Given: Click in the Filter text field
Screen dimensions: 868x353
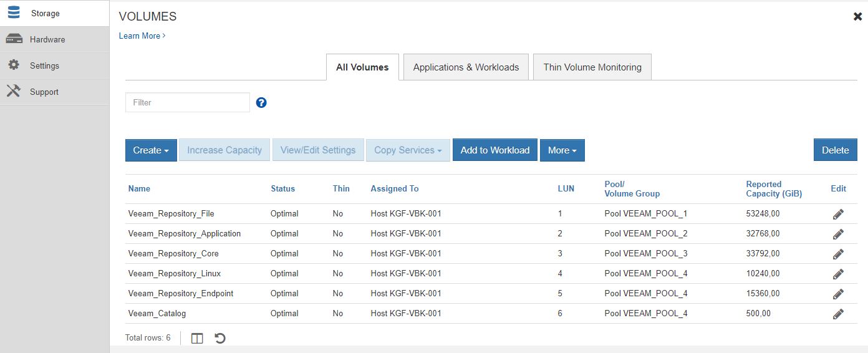Looking at the screenshot, I should coord(187,103).
